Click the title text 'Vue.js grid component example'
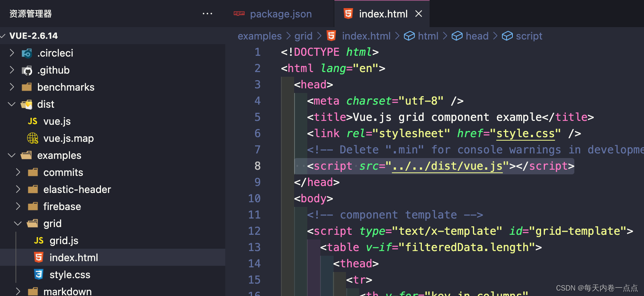The width and height of the screenshot is (644, 296). (x=447, y=117)
